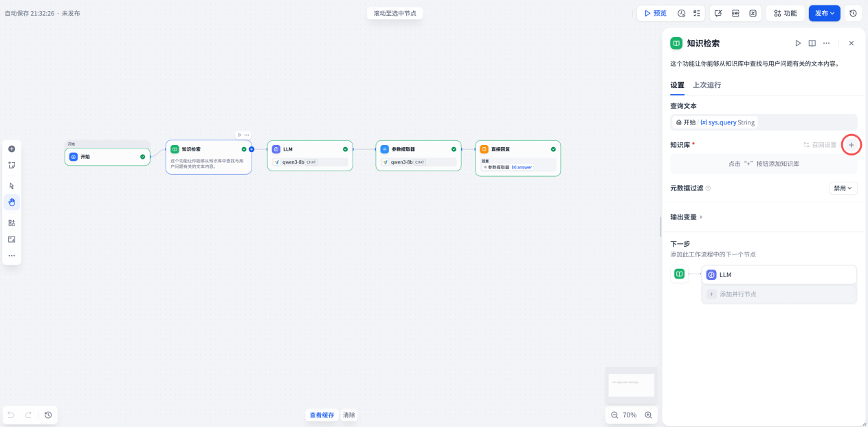Add a knowledge base with the plus button

(x=852, y=145)
